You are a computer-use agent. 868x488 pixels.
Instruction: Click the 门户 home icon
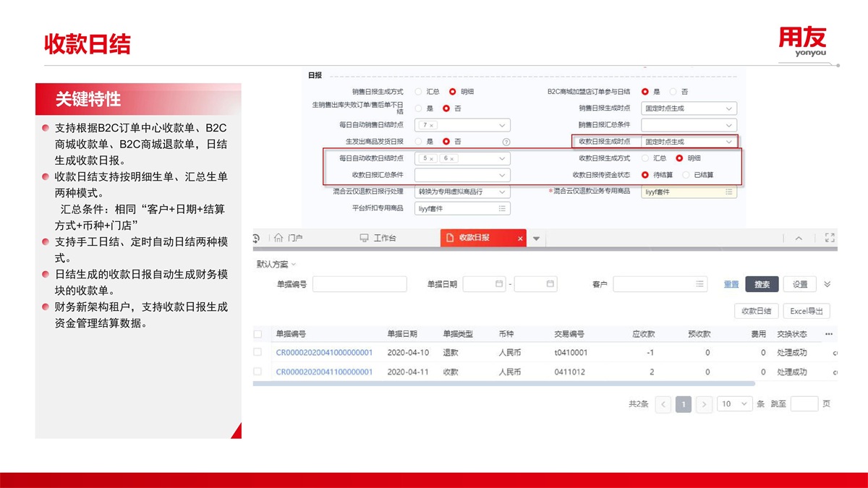(278, 238)
